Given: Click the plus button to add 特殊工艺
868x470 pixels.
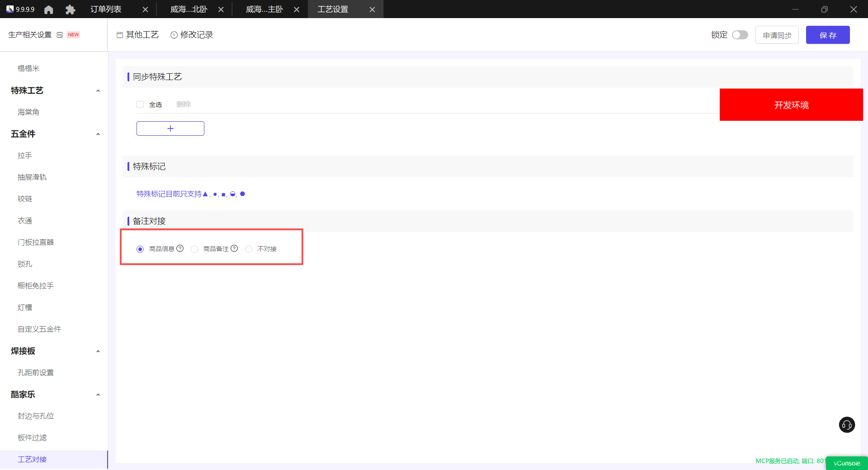Looking at the screenshot, I should (x=170, y=128).
